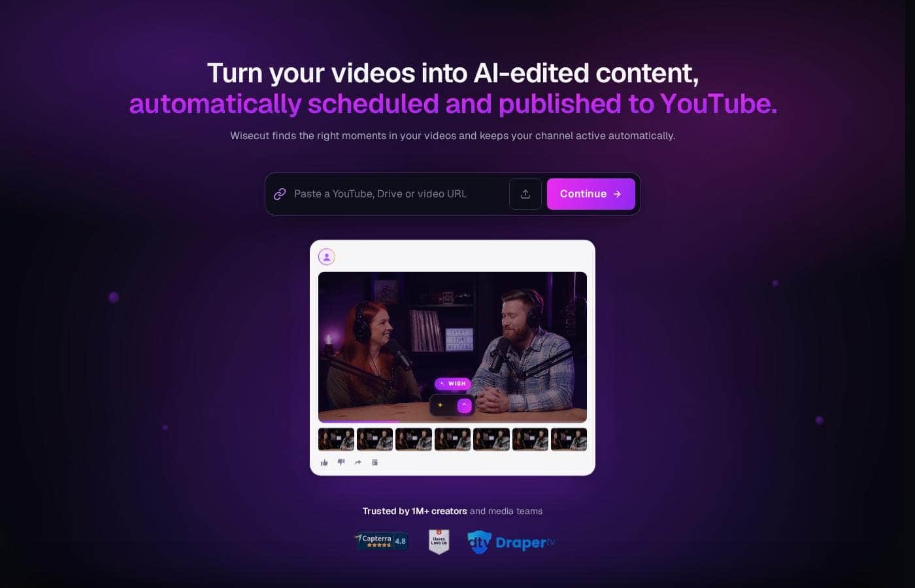
Task: Open the Capterra 4.8 rating badge
Action: coord(381,541)
